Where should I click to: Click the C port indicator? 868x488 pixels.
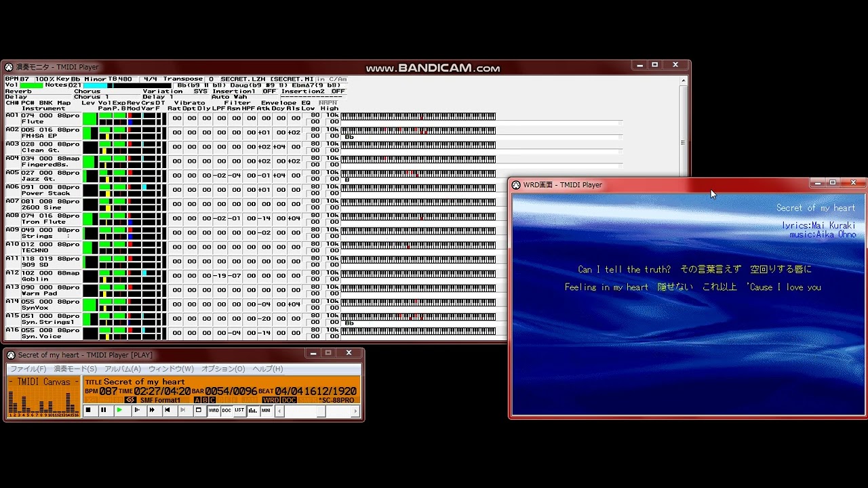click(x=212, y=401)
